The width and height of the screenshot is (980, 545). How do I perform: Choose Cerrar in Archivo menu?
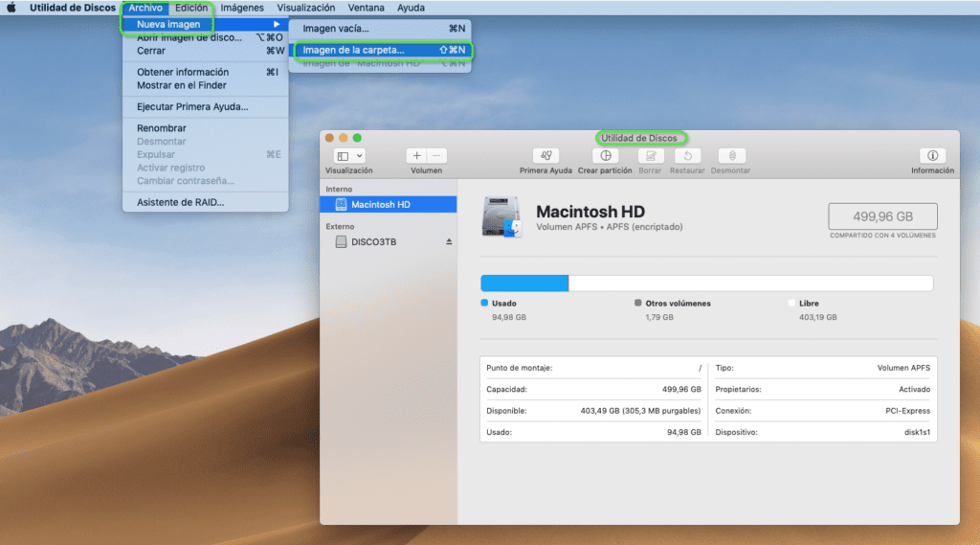pos(206,51)
